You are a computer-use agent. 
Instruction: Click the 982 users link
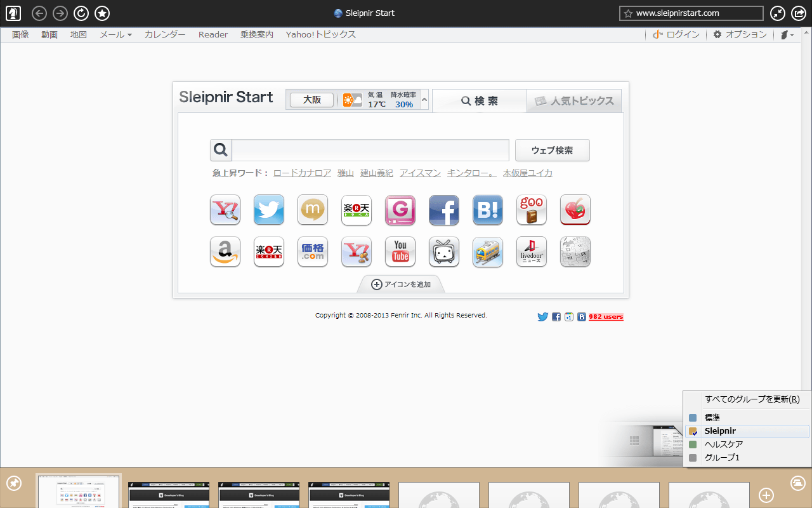606,317
